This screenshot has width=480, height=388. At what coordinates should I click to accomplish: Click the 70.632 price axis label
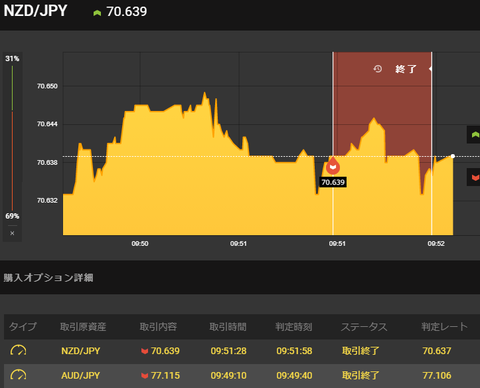point(47,201)
